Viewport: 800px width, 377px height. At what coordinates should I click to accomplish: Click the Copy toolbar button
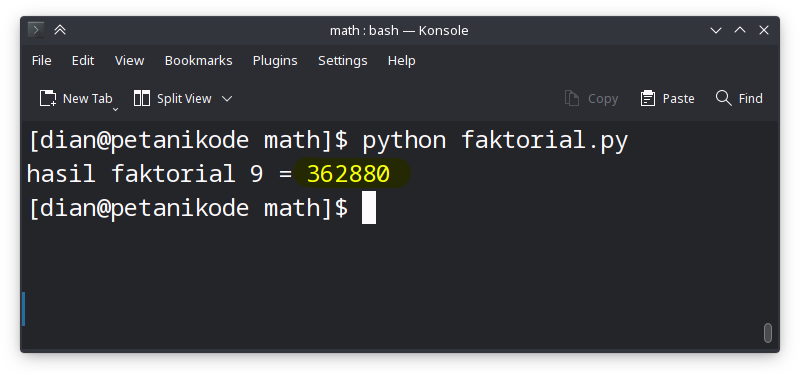(x=591, y=98)
